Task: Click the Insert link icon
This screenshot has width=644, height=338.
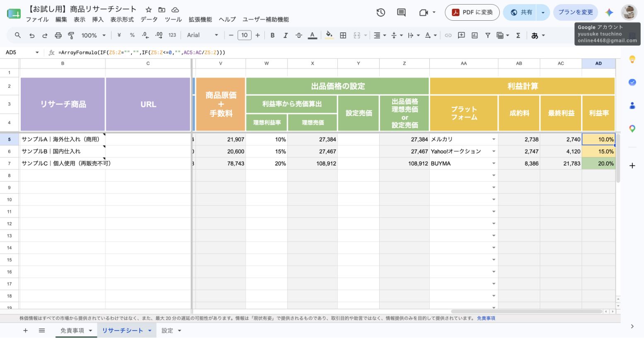Action: pos(448,35)
